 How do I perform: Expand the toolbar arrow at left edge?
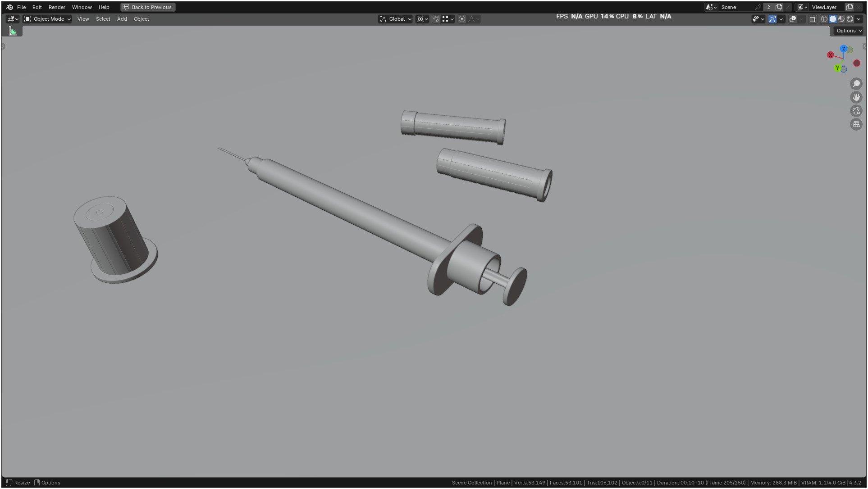(x=3, y=46)
